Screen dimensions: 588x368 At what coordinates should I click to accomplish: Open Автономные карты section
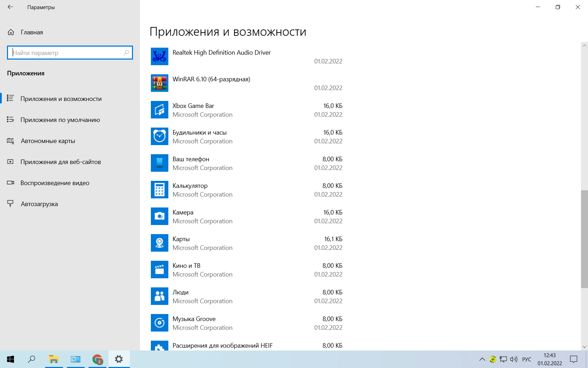[70, 141]
